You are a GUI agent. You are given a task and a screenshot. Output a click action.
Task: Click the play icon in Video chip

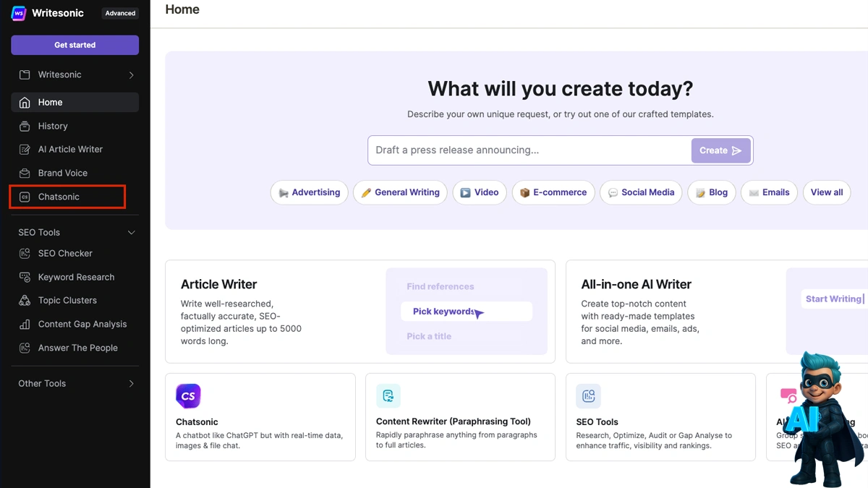466,193
